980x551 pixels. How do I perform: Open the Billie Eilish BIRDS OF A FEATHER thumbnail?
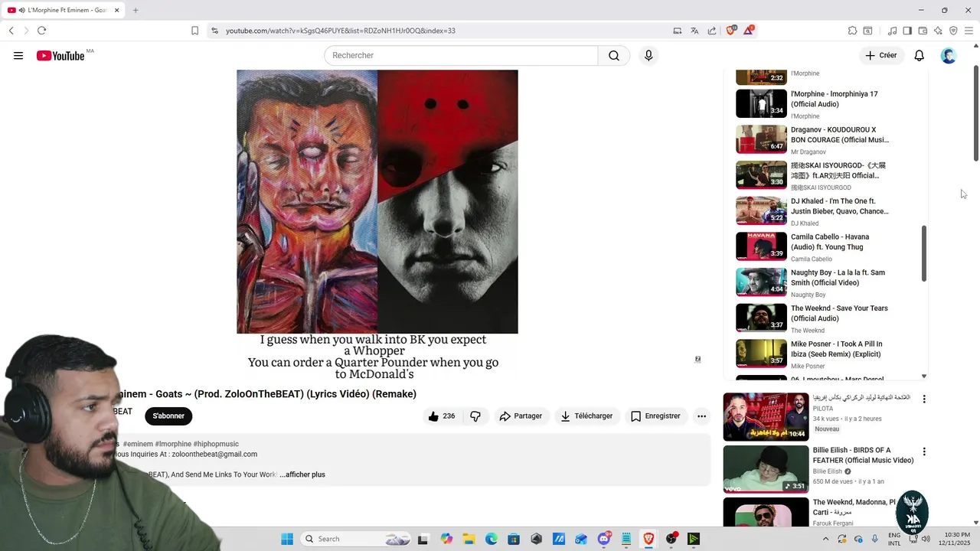pyautogui.click(x=766, y=468)
